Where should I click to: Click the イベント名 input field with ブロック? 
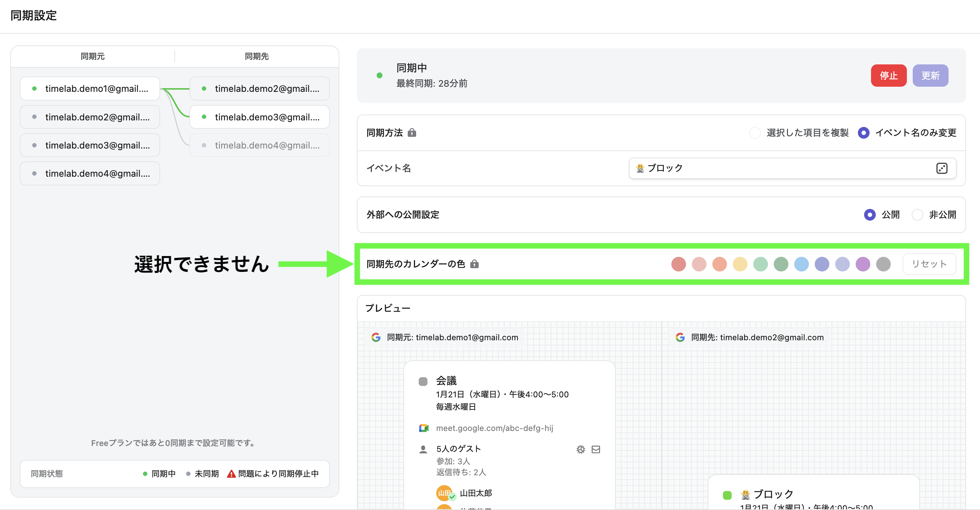(x=792, y=168)
